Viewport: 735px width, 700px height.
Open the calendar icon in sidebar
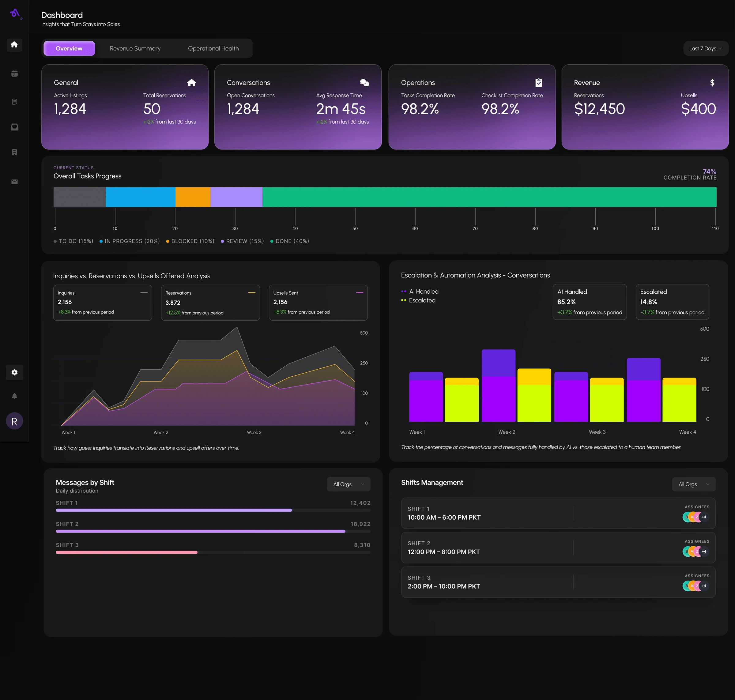coord(14,73)
